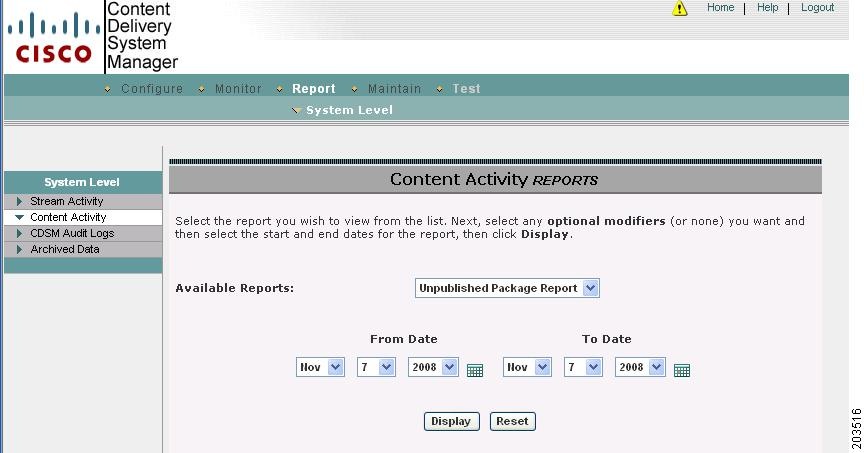
Task: Open the From Date calendar picker icon
Action: [475, 370]
